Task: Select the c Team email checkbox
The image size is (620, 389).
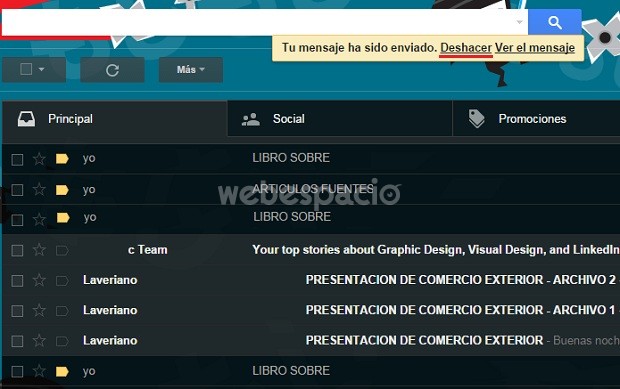Action: [x=17, y=251]
